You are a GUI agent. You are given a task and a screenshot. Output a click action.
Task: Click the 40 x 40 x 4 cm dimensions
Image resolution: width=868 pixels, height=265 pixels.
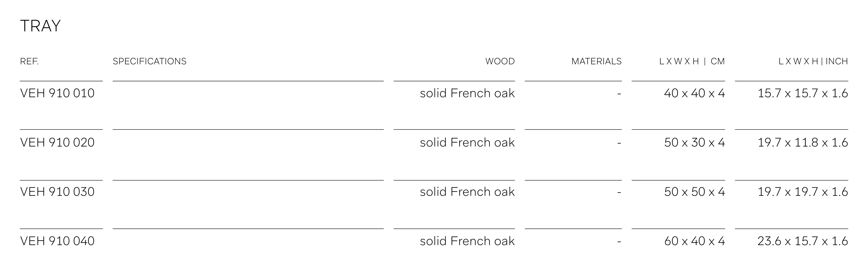[694, 93]
